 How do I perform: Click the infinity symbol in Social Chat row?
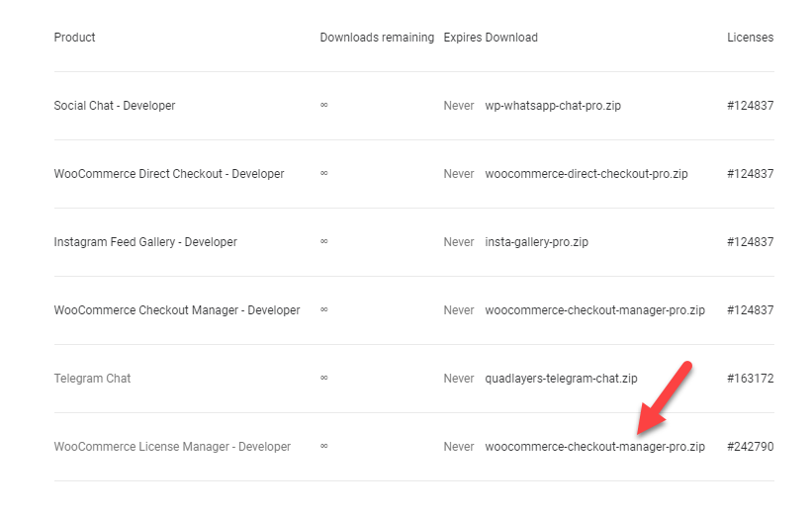[x=324, y=105]
